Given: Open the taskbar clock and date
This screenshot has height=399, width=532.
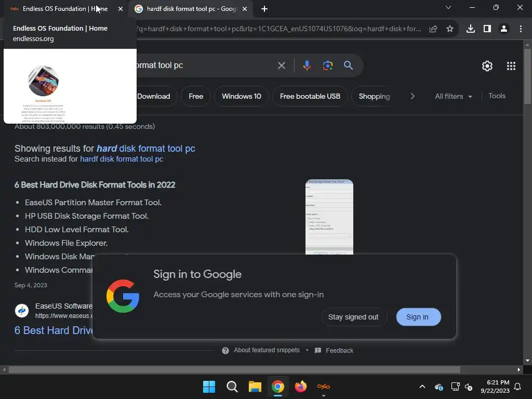Looking at the screenshot, I should coord(495,387).
